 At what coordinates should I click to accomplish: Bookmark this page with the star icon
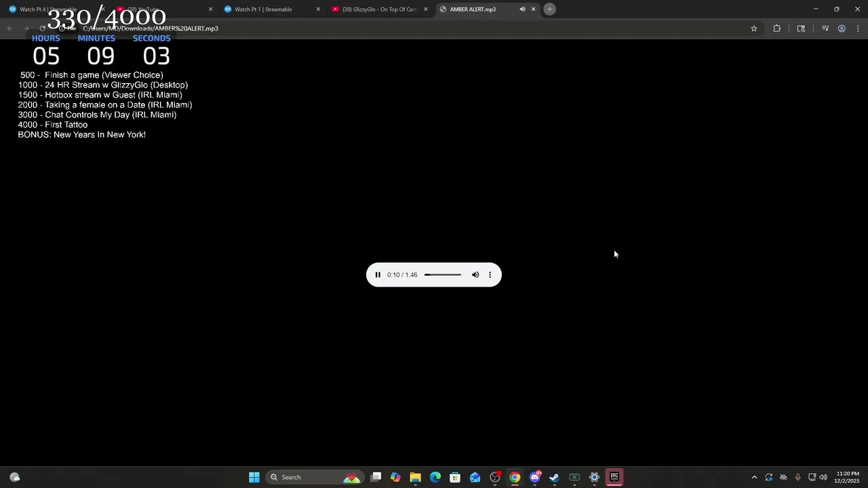coord(753,28)
